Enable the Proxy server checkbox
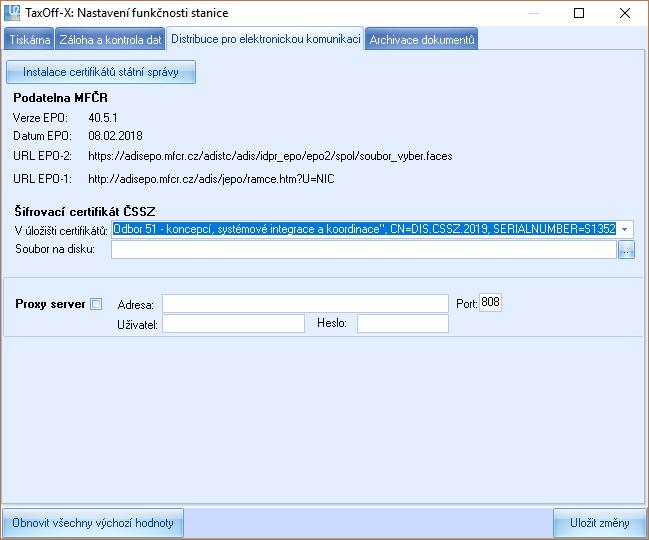This screenshot has width=649, height=540. 96,304
